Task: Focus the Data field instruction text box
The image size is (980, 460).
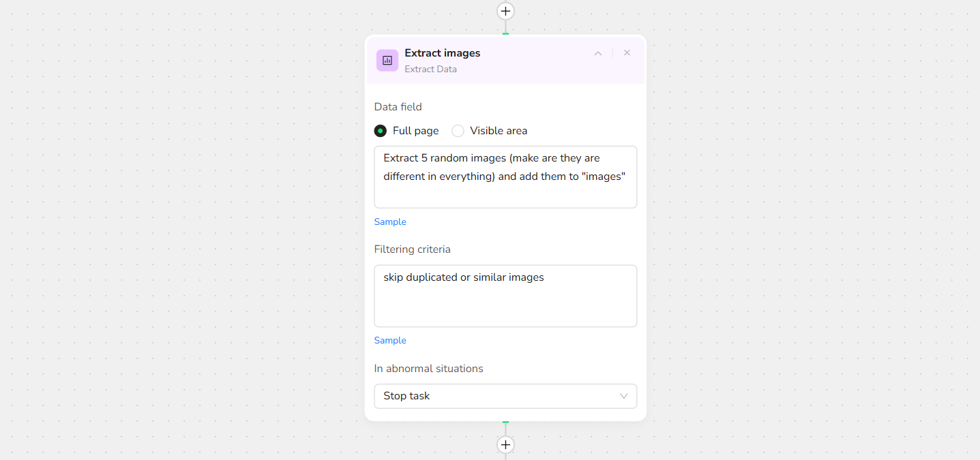Action: (x=505, y=177)
